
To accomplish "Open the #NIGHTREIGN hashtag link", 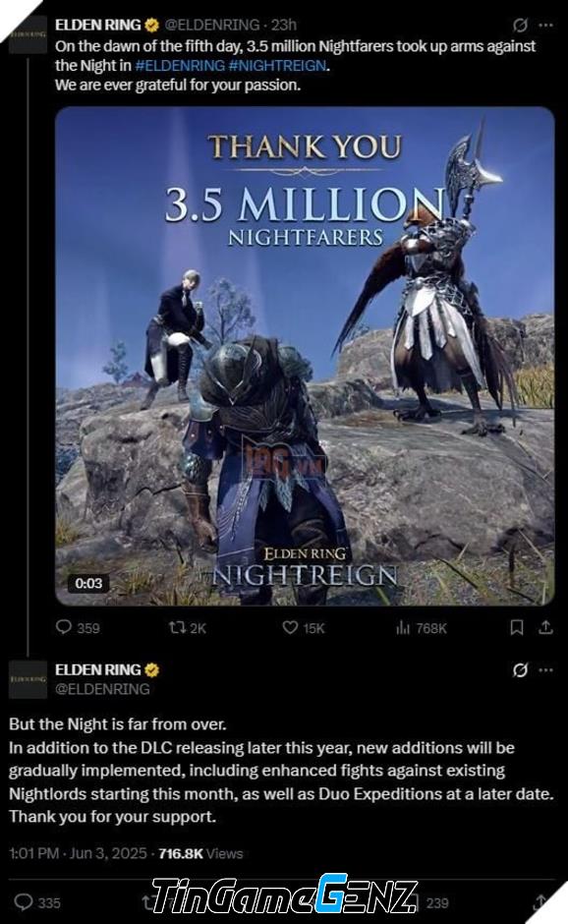I will pyautogui.click(x=277, y=66).
